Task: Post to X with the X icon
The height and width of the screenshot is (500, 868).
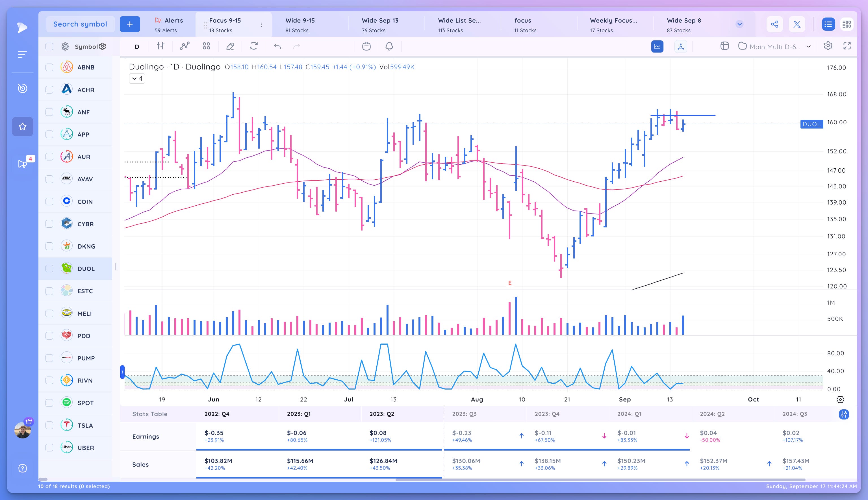Action: click(797, 24)
